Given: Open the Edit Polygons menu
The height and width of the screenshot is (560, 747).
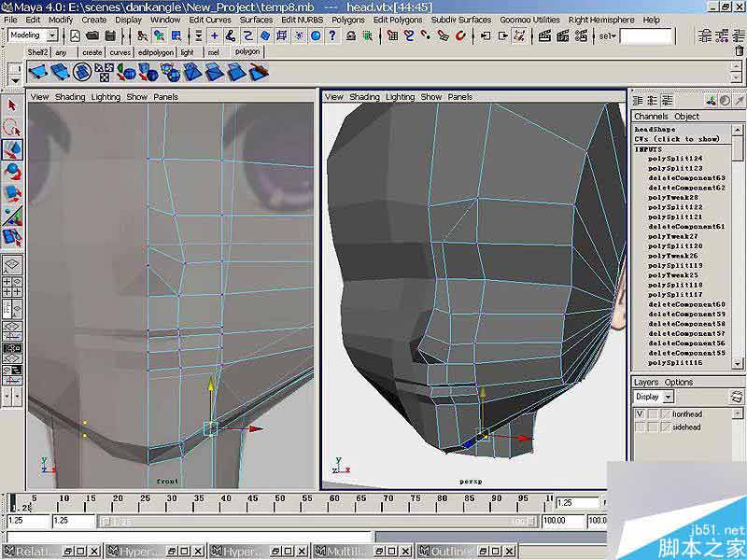Looking at the screenshot, I should (397, 19).
